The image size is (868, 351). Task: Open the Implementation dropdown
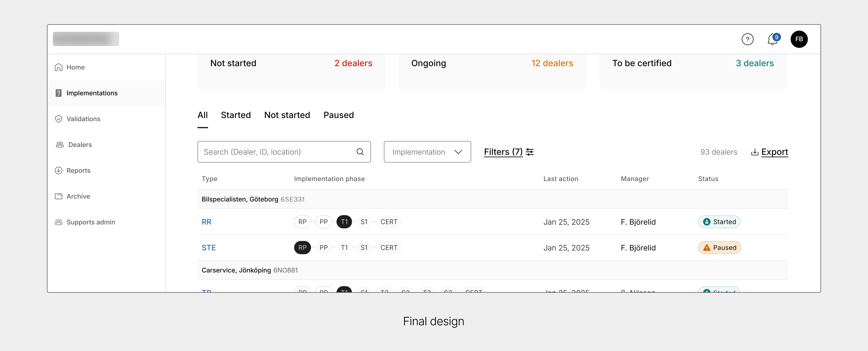click(427, 152)
